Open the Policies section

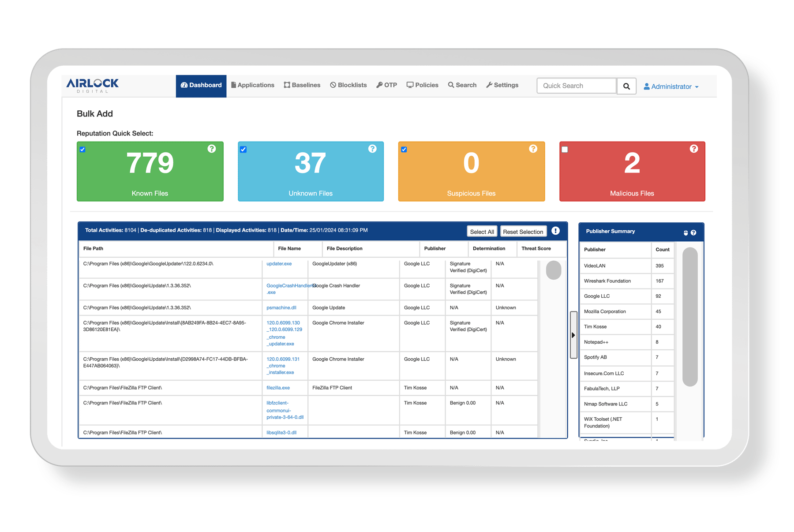(x=422, y=85)
